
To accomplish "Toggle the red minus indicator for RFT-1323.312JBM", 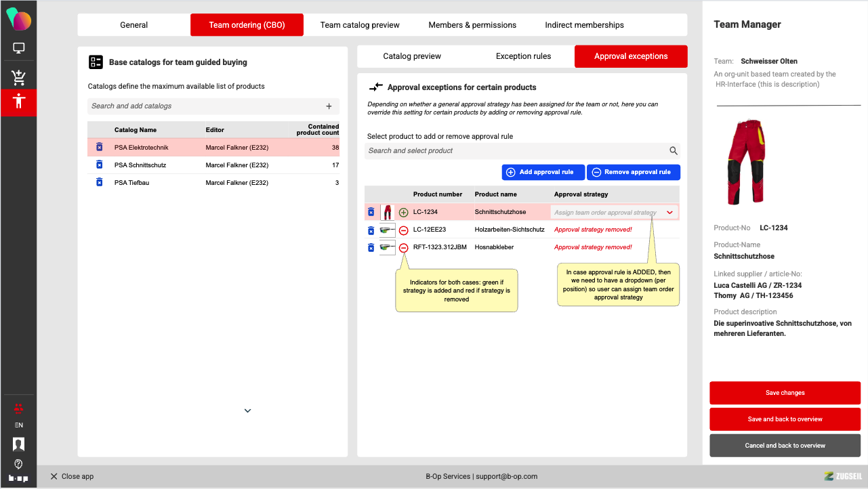I will pyautogui.click(x=404, y=248).
